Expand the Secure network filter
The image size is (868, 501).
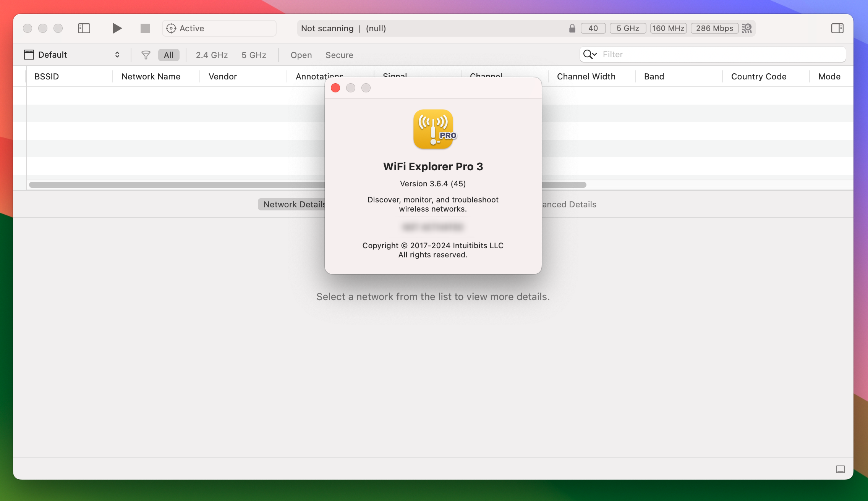tap(340, 54)
